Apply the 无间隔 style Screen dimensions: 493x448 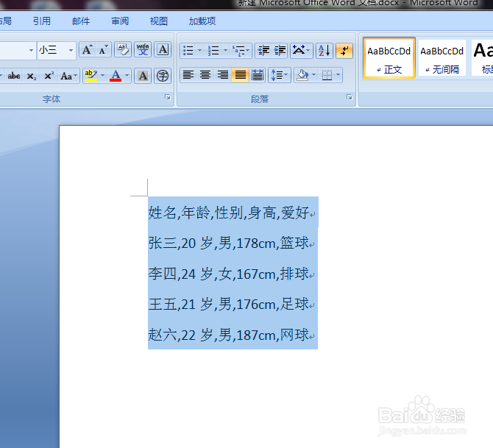click(x=441, y=58)
